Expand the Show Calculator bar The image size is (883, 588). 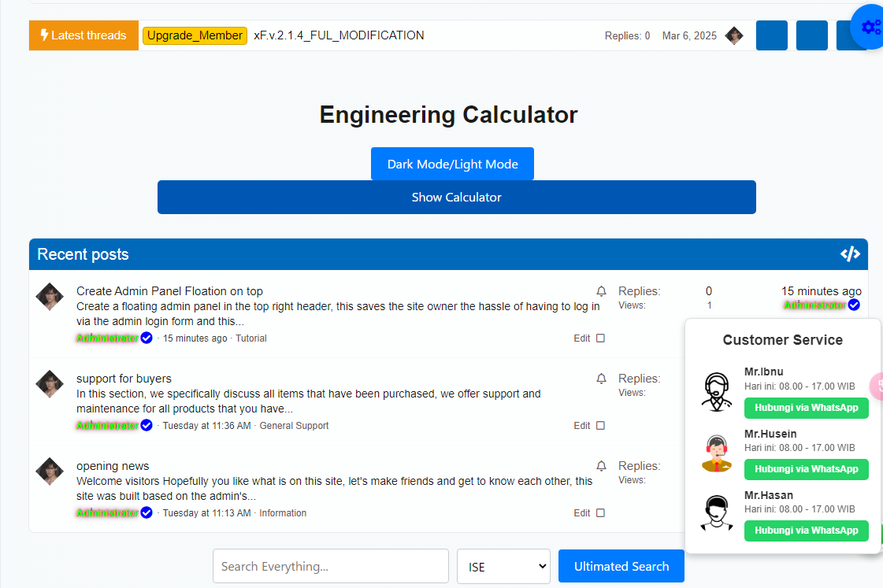pyautogui.click(x=456, y=197)
